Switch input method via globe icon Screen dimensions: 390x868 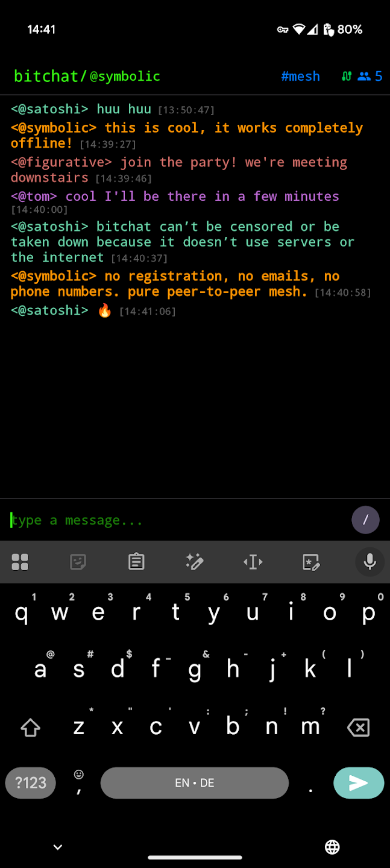pyautogui.click(x=332, y=847)
